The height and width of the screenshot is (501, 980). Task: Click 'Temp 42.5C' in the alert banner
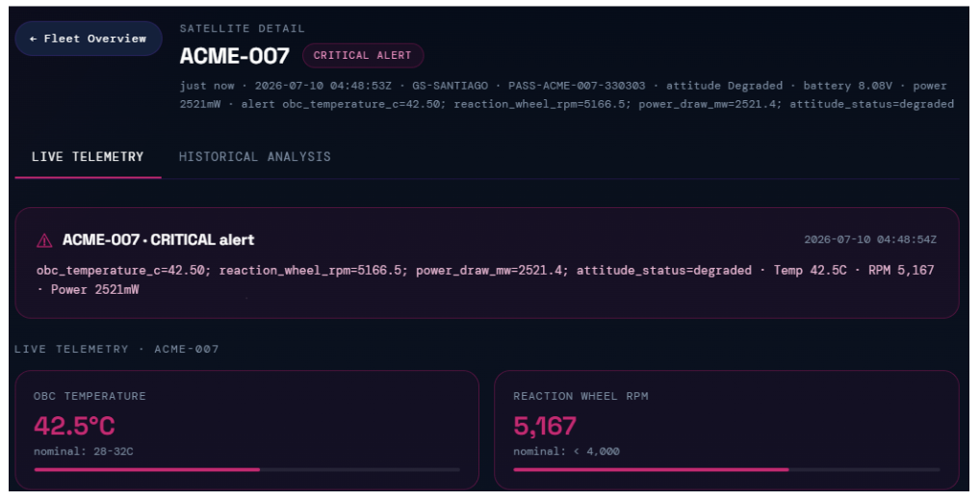pos(810,270)
